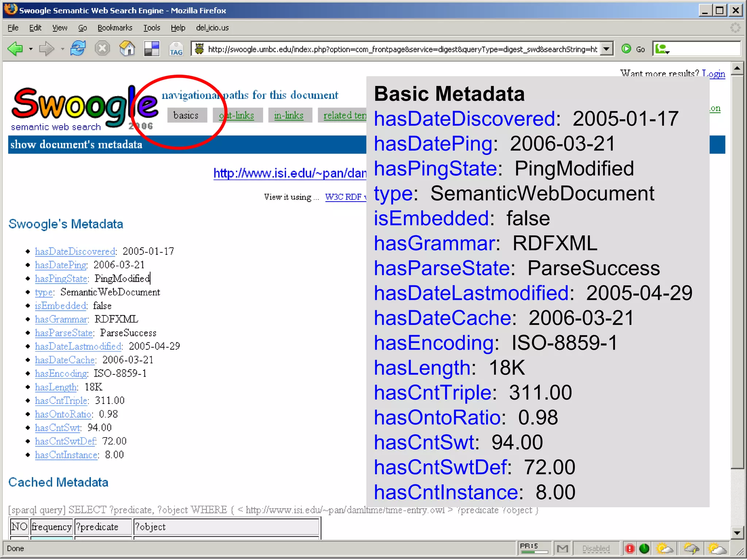The image size is (747, 560).
Task: Open the Gmail notifier icon in the status bar
Action: pos(562,548)
